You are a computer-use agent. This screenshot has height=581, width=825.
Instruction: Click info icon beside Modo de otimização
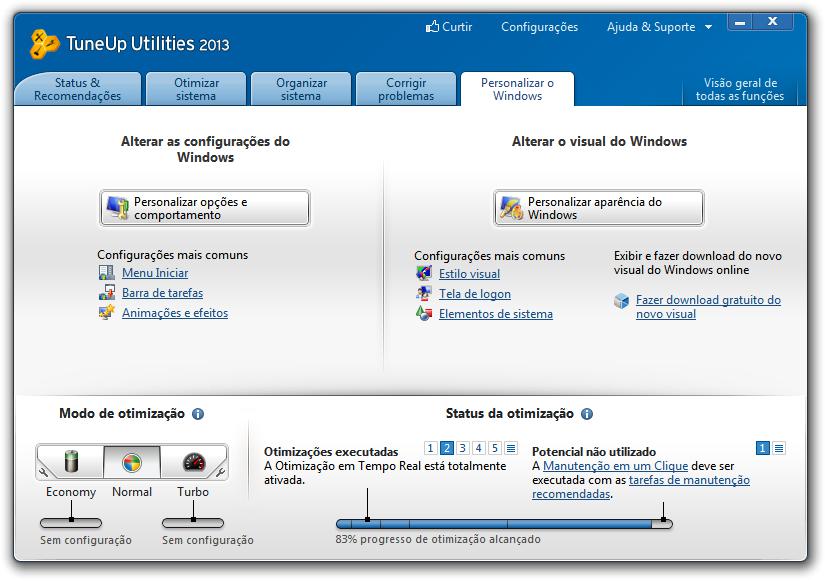pyautogui.click(x=198, y=414)
